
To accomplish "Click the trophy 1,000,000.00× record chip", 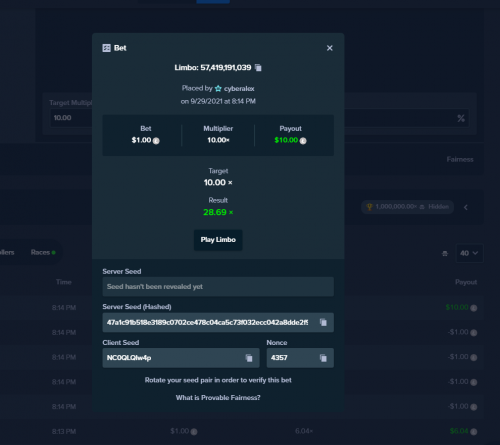I will 407,207.
